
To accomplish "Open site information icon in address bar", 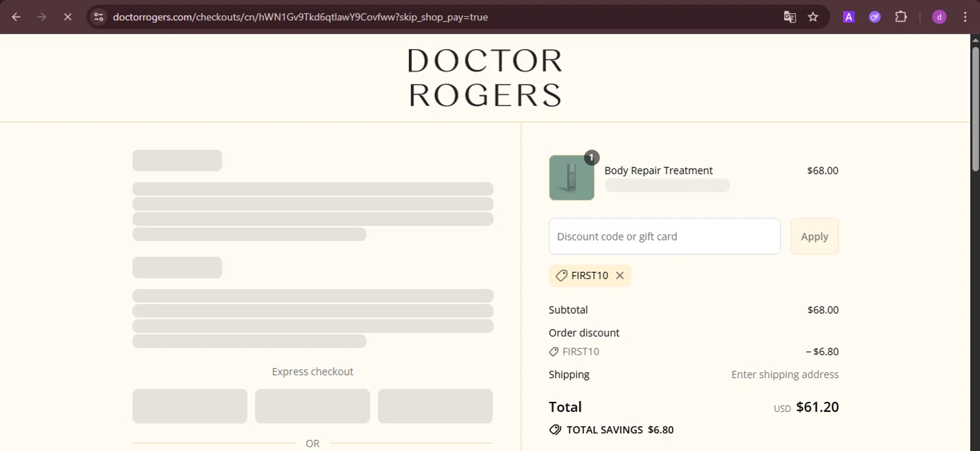I will pos(99,17).
